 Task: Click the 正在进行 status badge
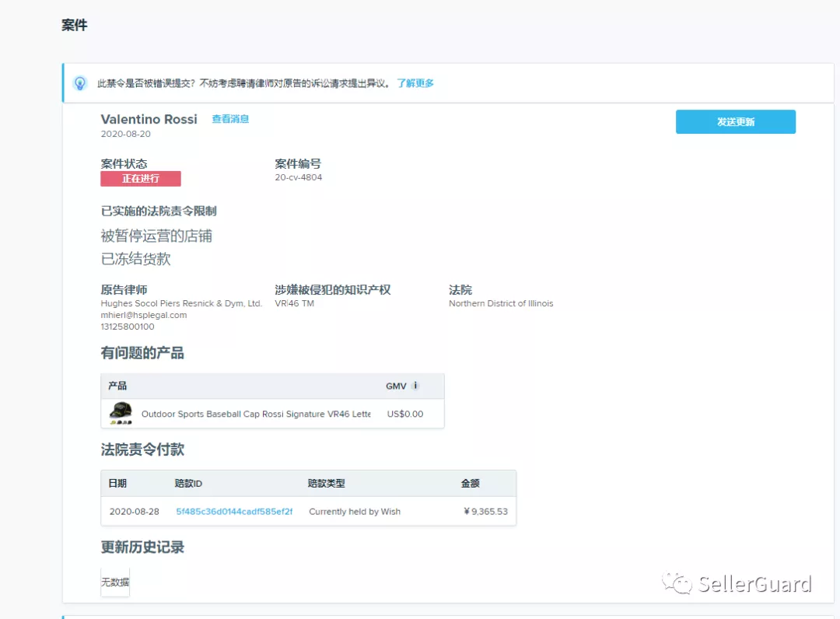click(x=141, y=179)
